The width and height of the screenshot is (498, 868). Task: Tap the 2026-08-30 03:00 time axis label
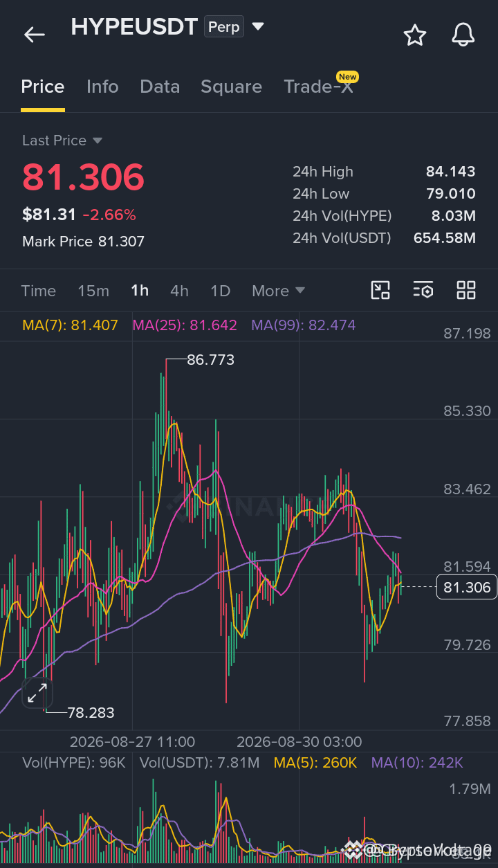[299, 741]
